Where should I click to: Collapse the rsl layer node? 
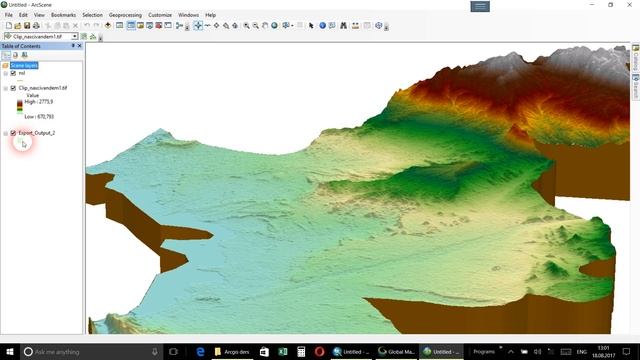point(6,73)
